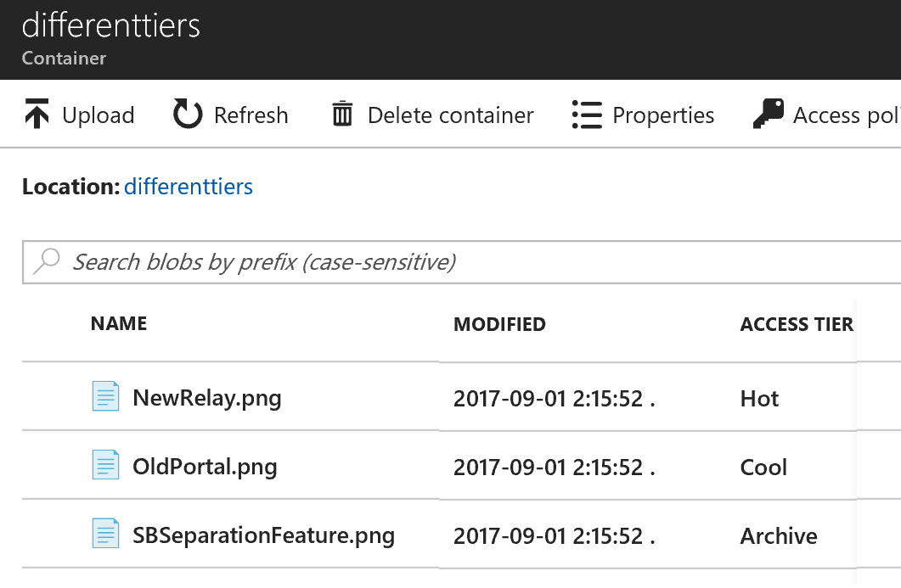Screen dimensions: 901x588
Task: Open the differenttiers location link
Action: [x=189, y=187]
